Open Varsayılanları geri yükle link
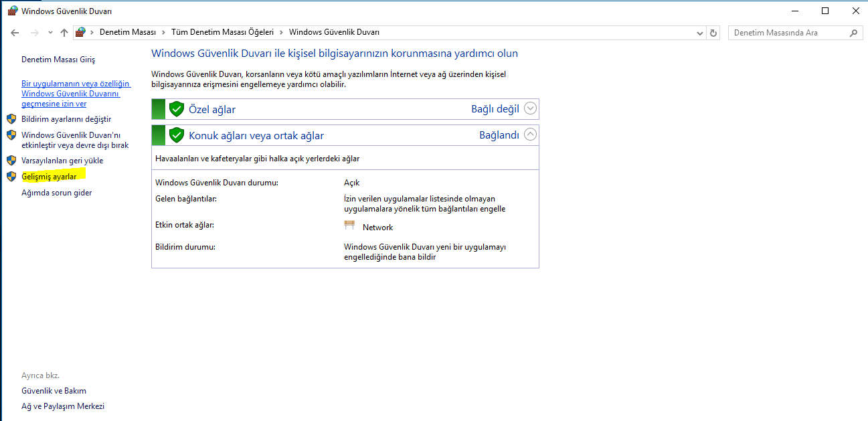 pyautogui.click(x=62, y=161)
